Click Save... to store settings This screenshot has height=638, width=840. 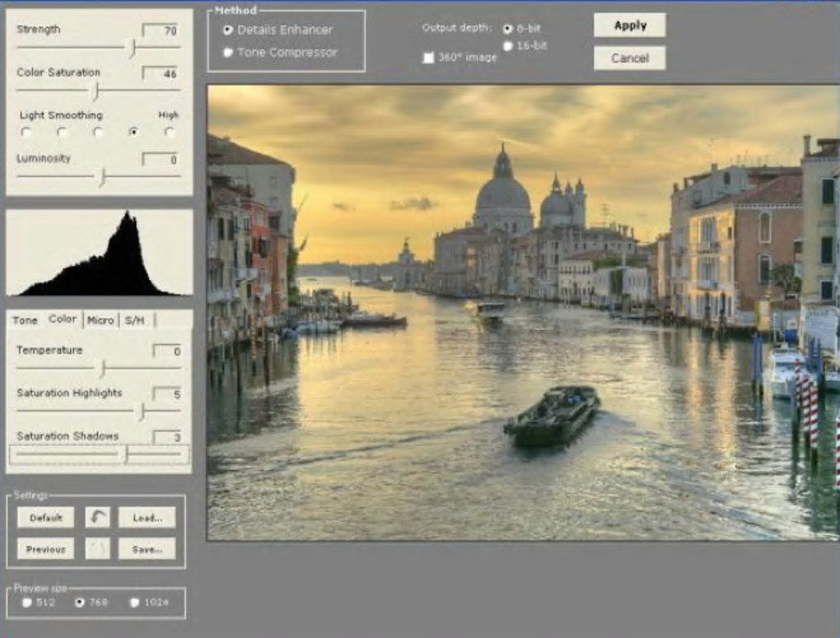147,549
